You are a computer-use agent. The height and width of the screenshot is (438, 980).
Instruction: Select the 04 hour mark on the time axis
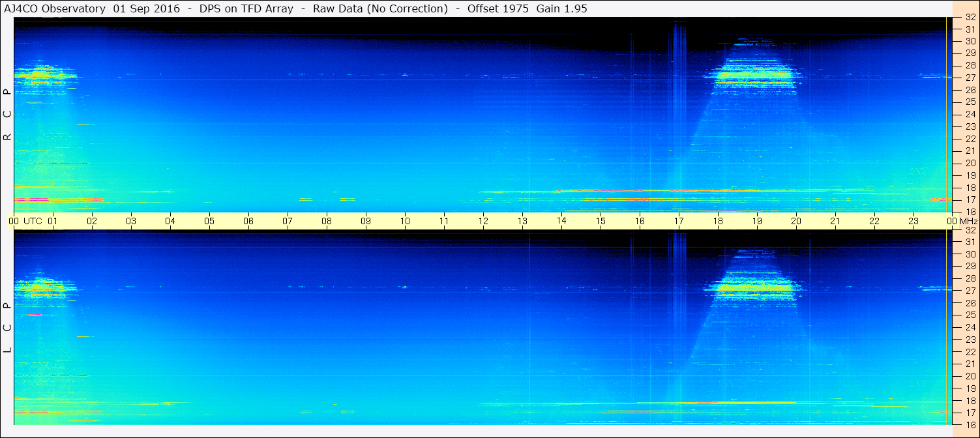coord(170,221)
